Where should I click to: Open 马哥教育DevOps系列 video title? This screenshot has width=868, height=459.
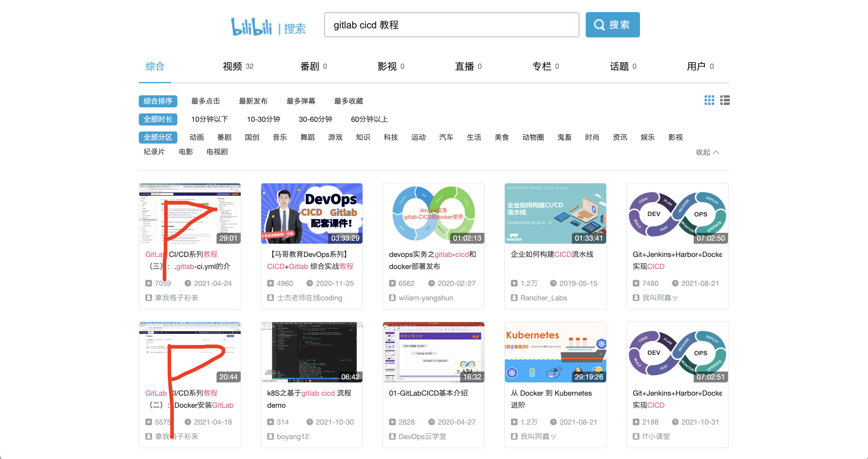pos(310,260)
